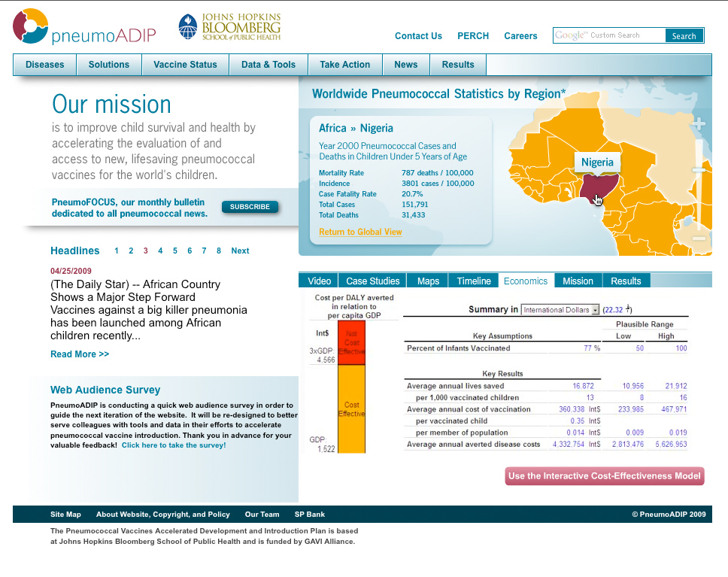Click the Search button

click(x=684, y=35)
